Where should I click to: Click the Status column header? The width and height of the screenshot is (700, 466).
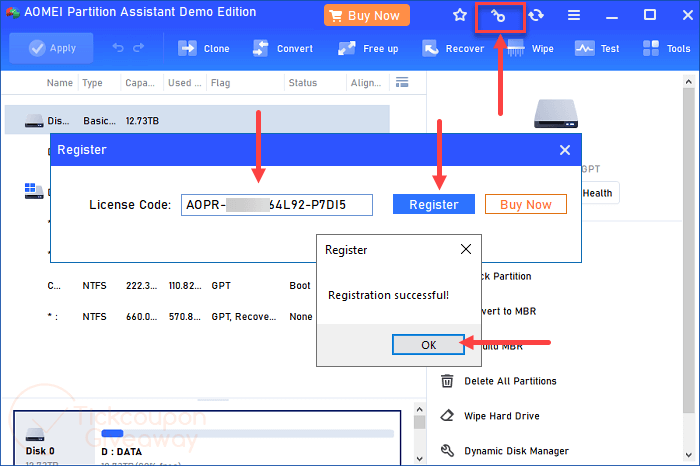[x=302, y=83]
